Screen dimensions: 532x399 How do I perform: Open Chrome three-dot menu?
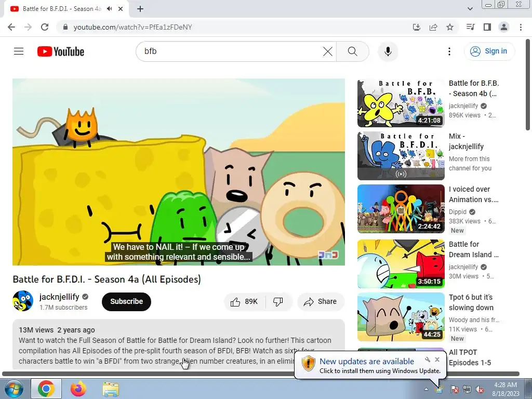521,27
